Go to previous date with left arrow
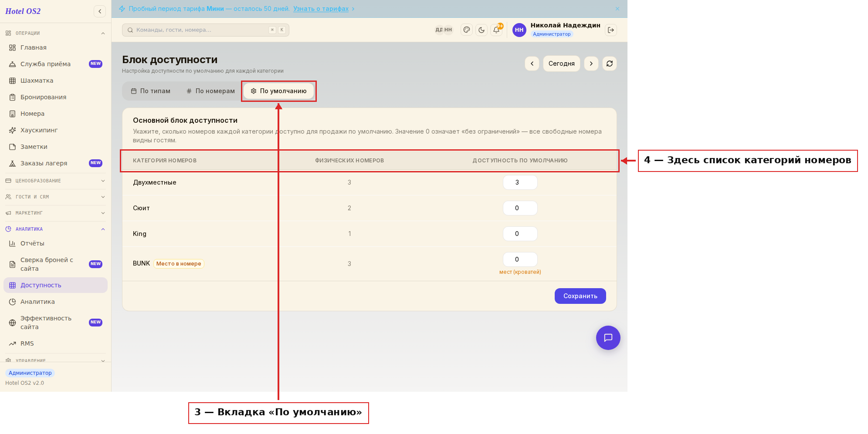This screenshot has width=868, height=434. [532, 64]
